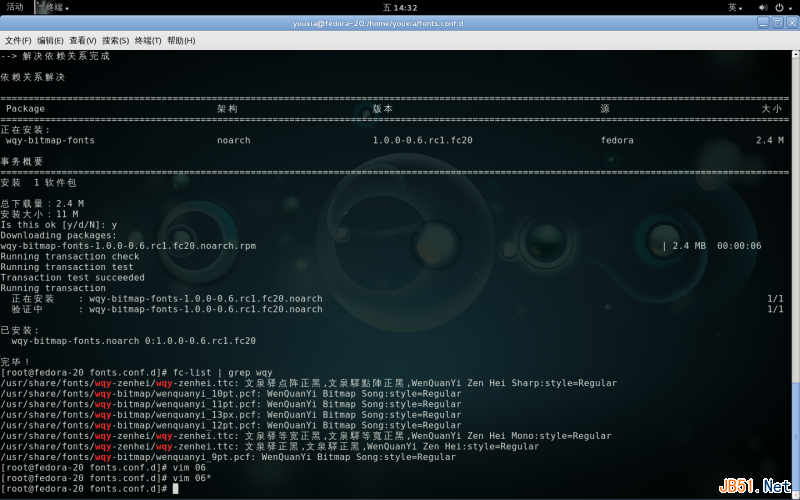Click 'Is this ok [y/d/N]: y' line

[x=59, y=224]
